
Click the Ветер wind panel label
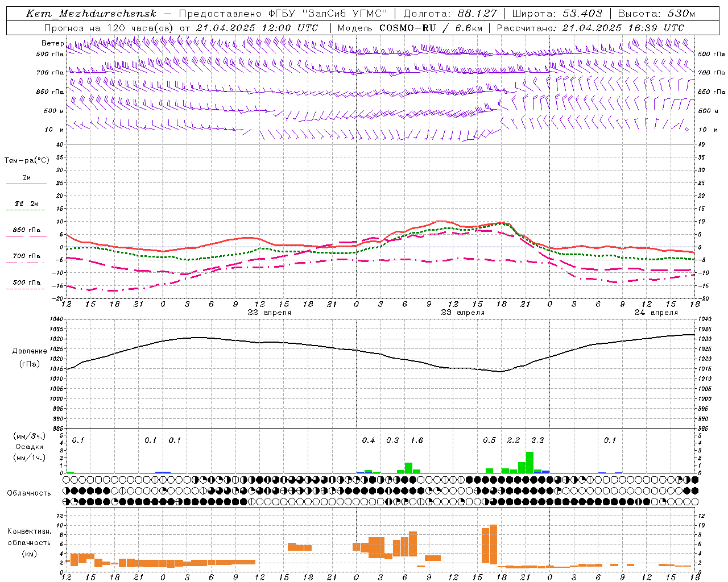[x=52, y=43]
